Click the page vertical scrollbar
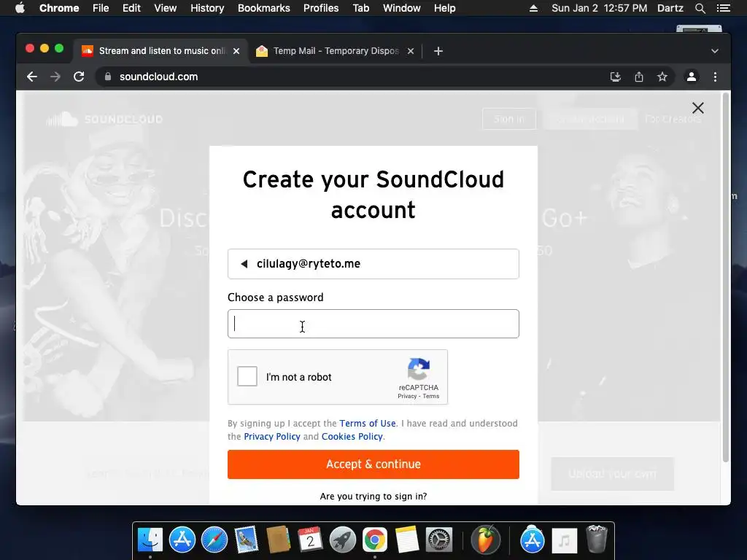 726,278
